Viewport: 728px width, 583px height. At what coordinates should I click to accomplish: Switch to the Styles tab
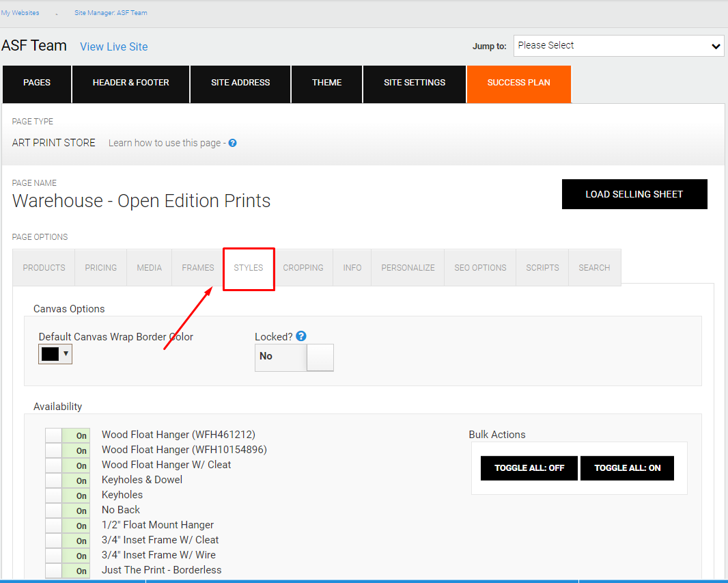click(x=249, y=268)
